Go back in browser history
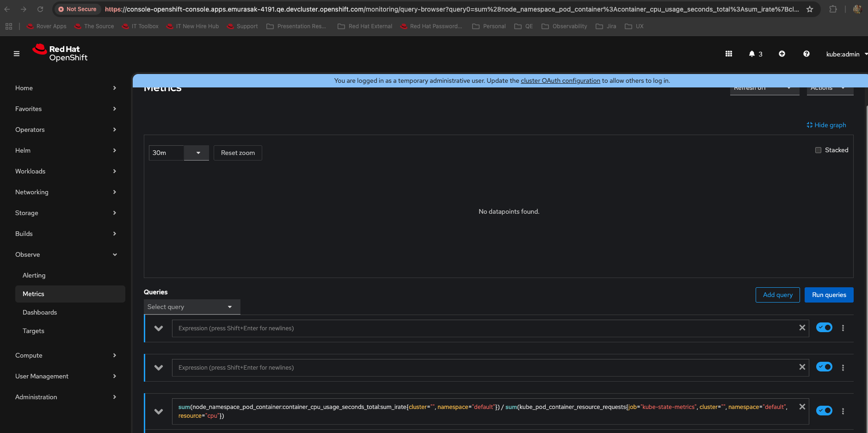The height and width of the screenshot is (433, 868). click(x=7, y=9)
